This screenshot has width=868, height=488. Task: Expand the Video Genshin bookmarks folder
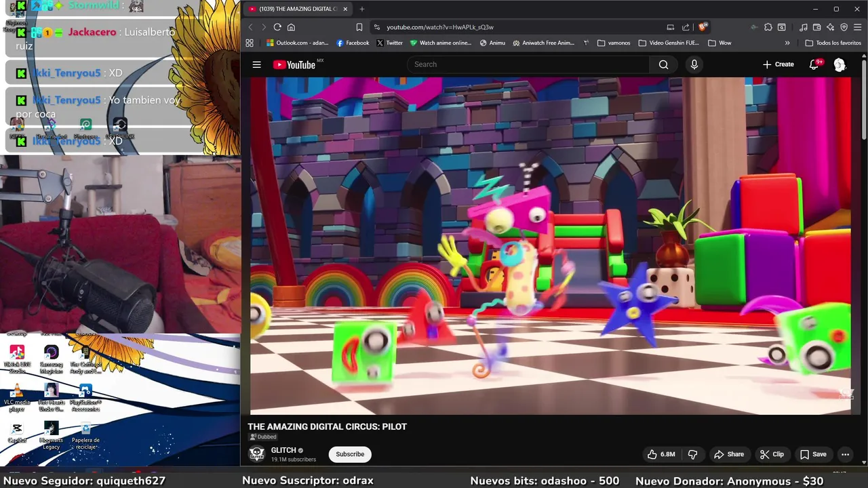click(669, 43)
